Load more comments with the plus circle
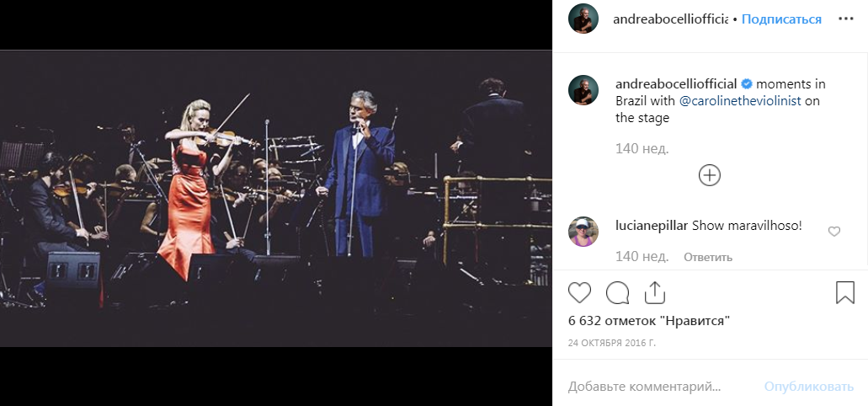868x406 pixels. 710,175
